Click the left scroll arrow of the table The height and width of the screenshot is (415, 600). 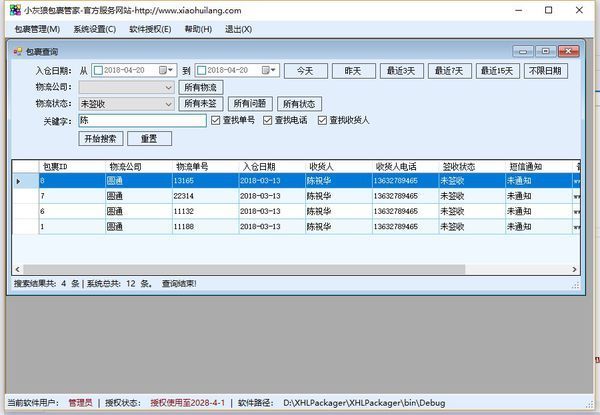[x=18, y=269]
